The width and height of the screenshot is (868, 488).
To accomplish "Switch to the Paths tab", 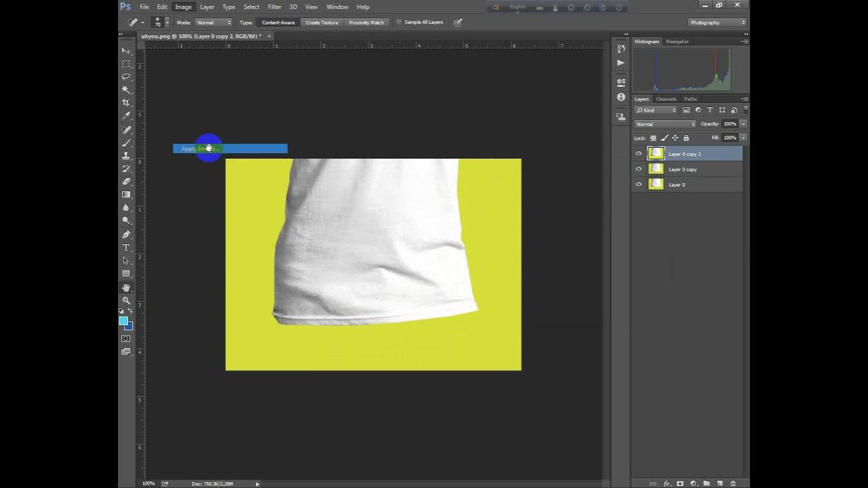I will (690, 99).
